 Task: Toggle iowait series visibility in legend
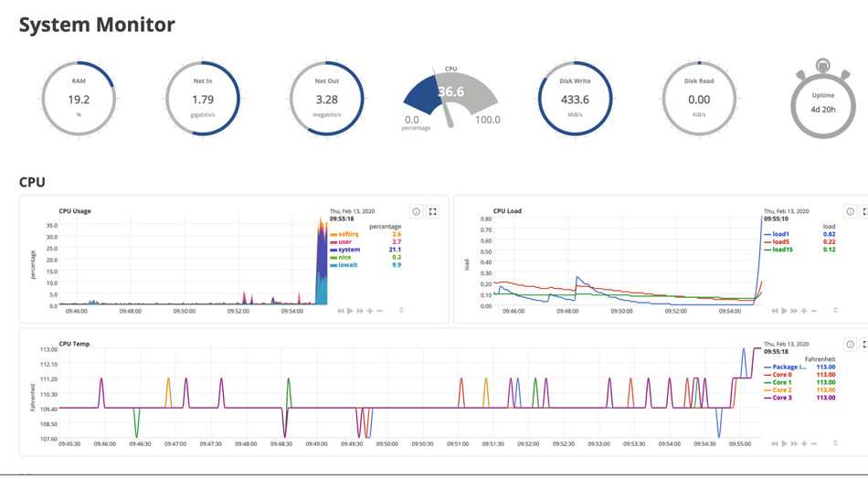(347, 265)
